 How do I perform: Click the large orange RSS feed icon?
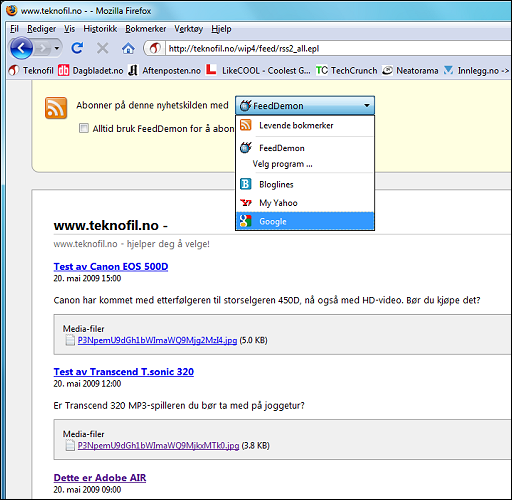pos(56,108)
